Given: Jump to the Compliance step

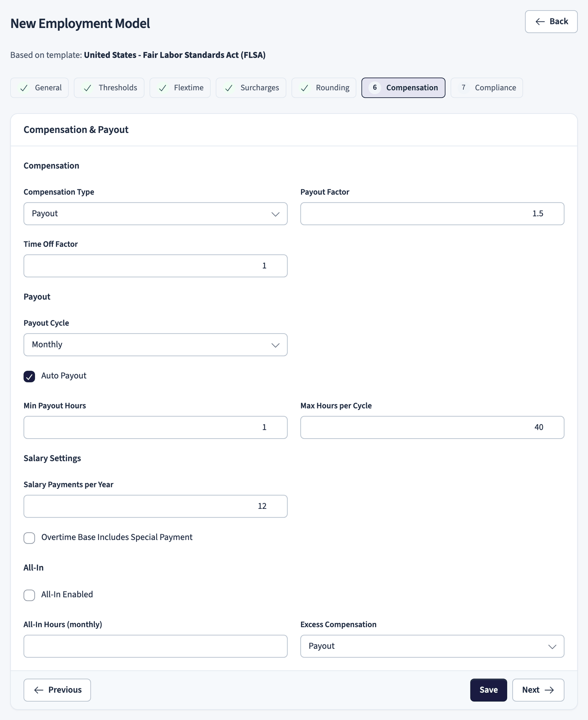Looking at the screenshot, I should click(487, 88).
